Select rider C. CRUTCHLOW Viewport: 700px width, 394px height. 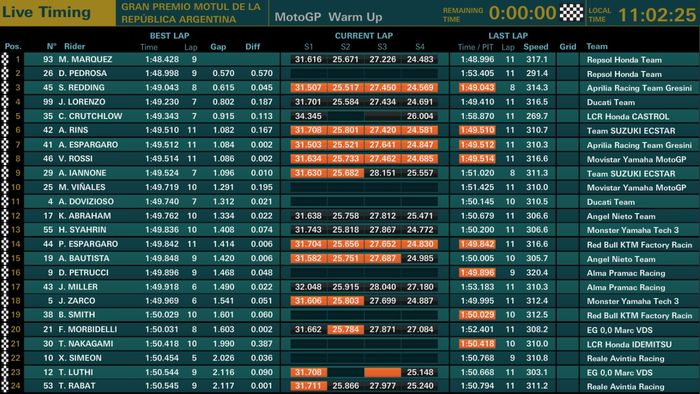90,116
